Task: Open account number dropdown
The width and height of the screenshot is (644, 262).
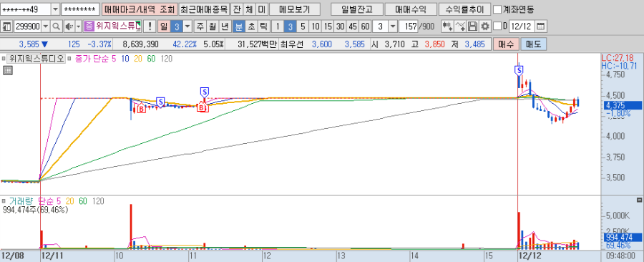Action: (55, 9)
